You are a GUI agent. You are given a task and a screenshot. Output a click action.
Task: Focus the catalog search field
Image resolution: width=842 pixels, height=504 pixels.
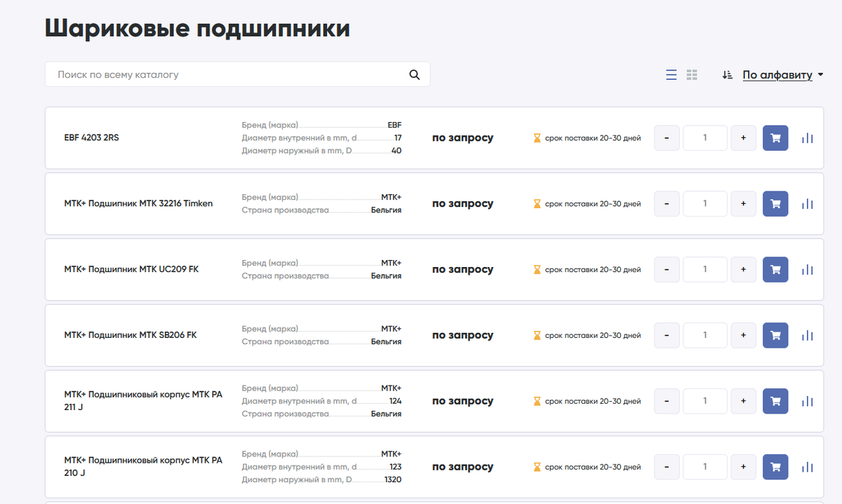click(237, 74)
